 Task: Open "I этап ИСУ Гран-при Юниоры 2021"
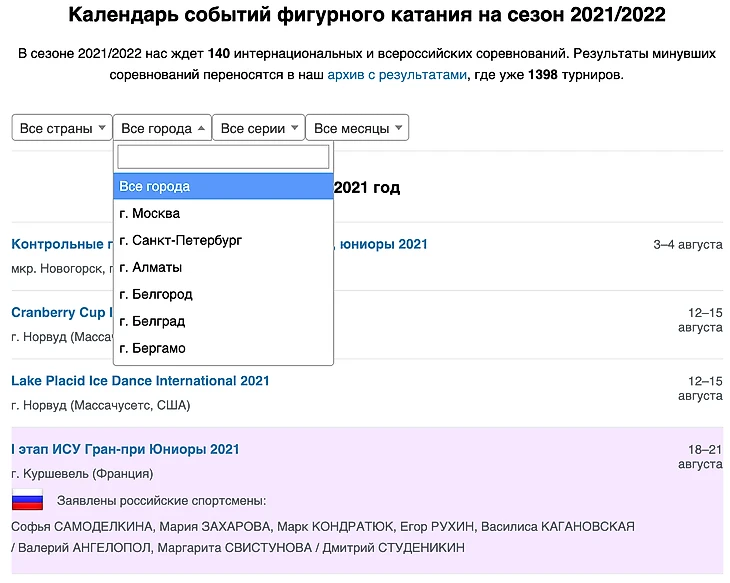pyautogui.click(x=125, y=449)
